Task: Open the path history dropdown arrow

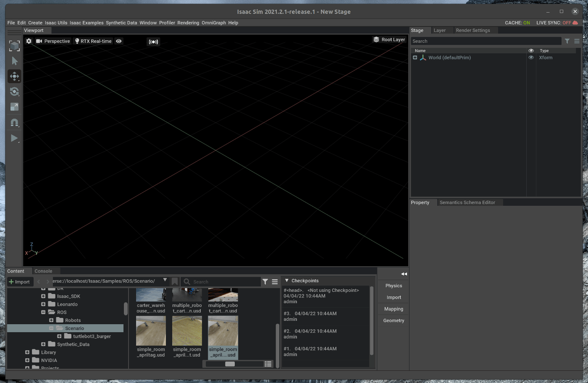Action: point(165,280)
